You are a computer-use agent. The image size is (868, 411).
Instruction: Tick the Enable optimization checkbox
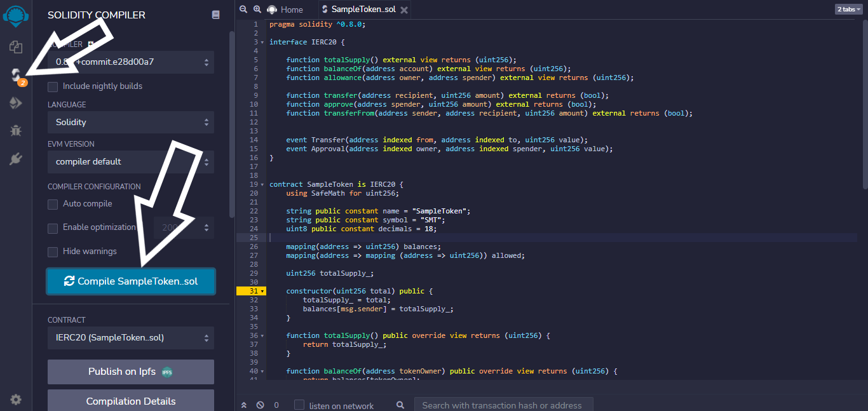53,227
